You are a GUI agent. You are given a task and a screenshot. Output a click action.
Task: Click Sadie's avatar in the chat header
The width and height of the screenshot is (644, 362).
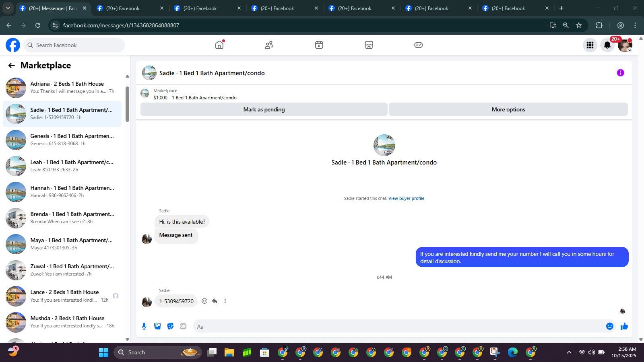coord(149,73)
